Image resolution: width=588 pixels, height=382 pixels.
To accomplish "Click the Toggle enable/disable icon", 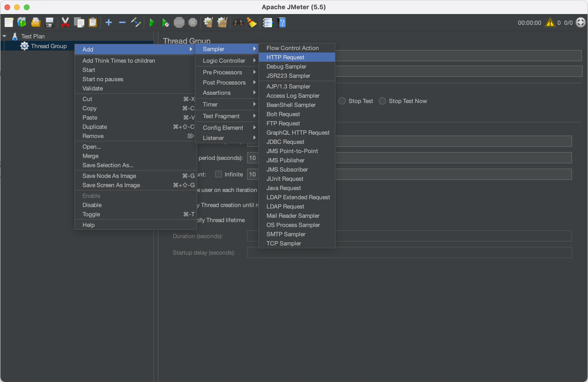I will pyautogui.click(x=136, y=23).
